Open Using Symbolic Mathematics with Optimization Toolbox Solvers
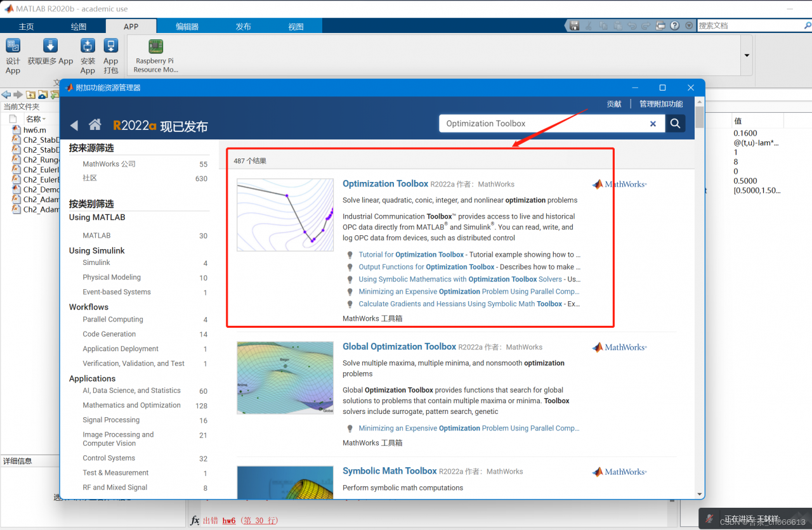This screenshot has height=530, width=812. [x=461, y=279]
